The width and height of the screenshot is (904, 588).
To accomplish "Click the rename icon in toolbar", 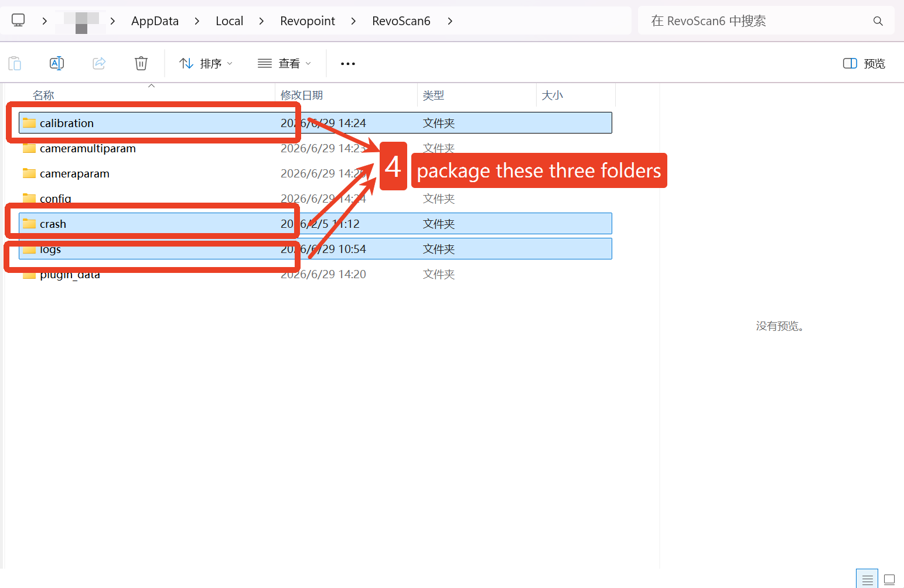I will [x=57, y=63].
